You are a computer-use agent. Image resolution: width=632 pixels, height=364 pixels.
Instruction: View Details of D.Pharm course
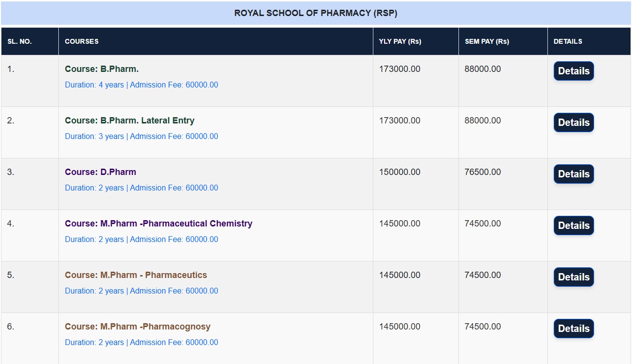[574, 174]
